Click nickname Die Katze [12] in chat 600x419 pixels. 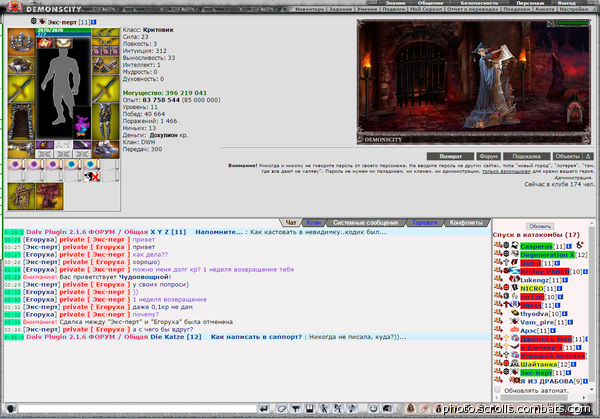(176, 337)
